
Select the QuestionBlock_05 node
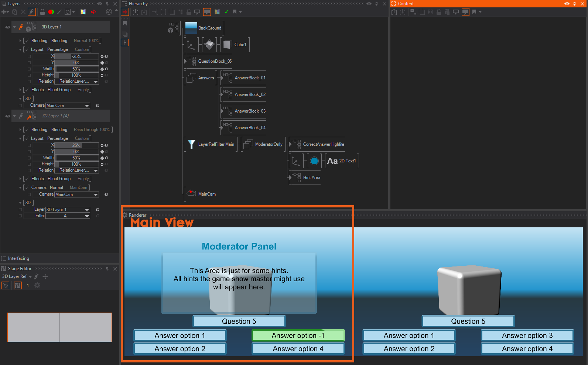pos(215,61)
